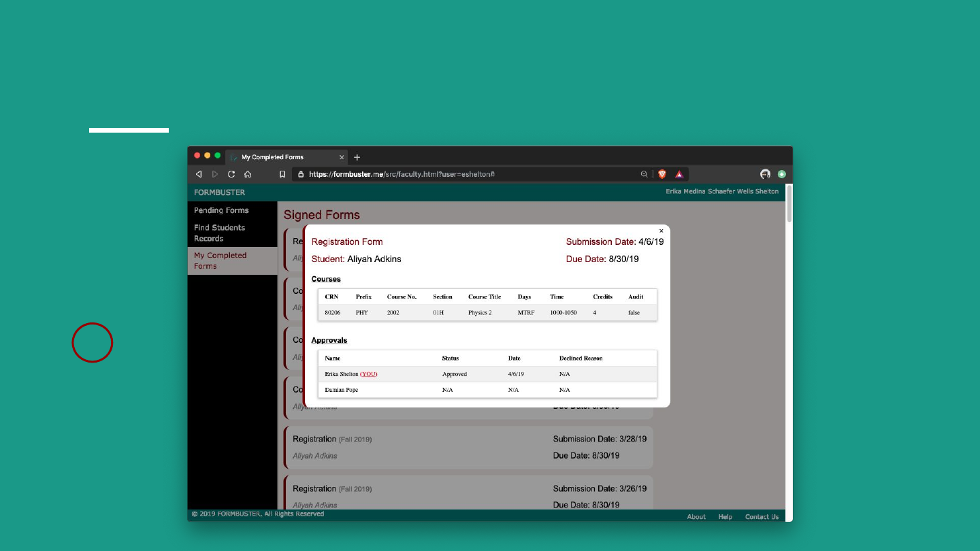This screenshot has width=980, height=551.
Task: Bookmark this page with the bookmark icon
Action: pyautogui.click(x=282, y=174)
